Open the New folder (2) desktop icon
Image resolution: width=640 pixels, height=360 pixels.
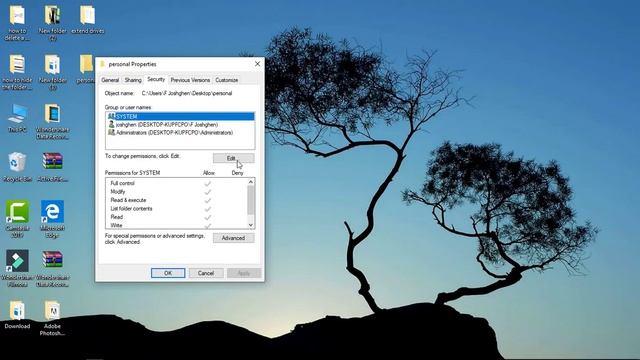[53, 22]
